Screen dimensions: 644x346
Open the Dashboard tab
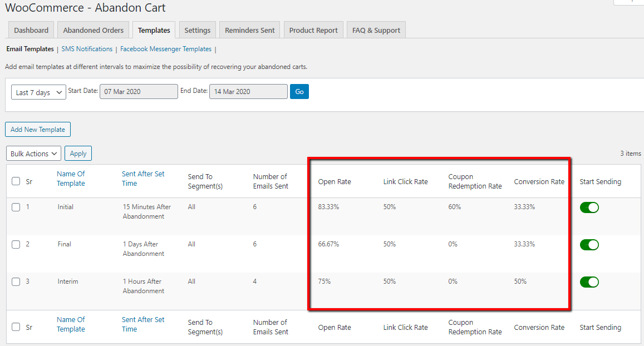point(31,30)
